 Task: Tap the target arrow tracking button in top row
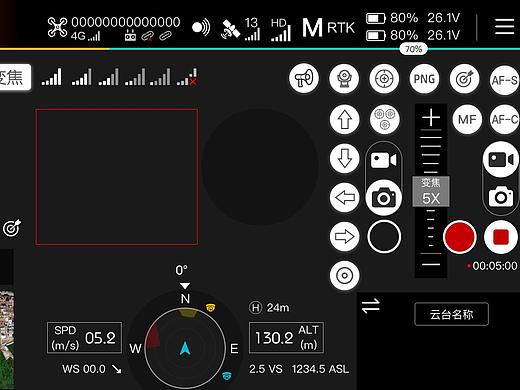tap(464, 79)
